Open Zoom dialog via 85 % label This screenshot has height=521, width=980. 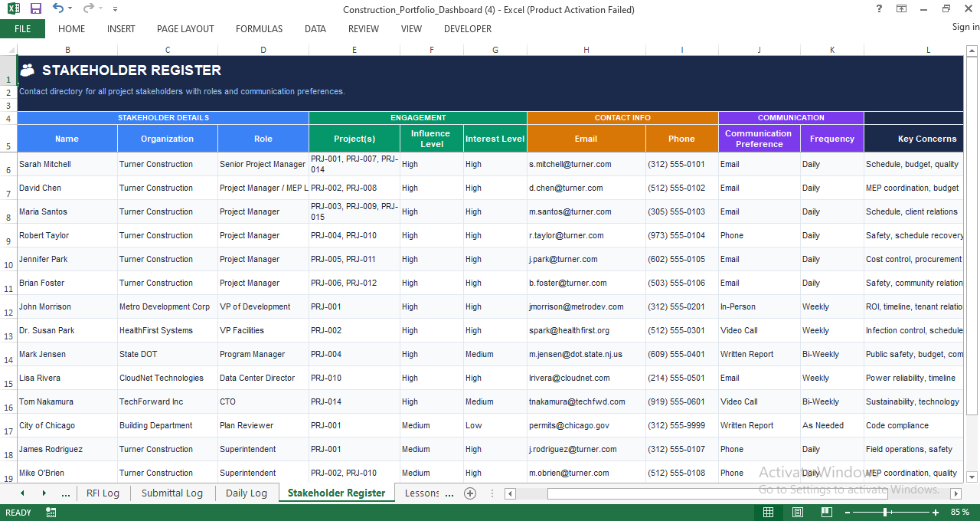tap(959, 513)
